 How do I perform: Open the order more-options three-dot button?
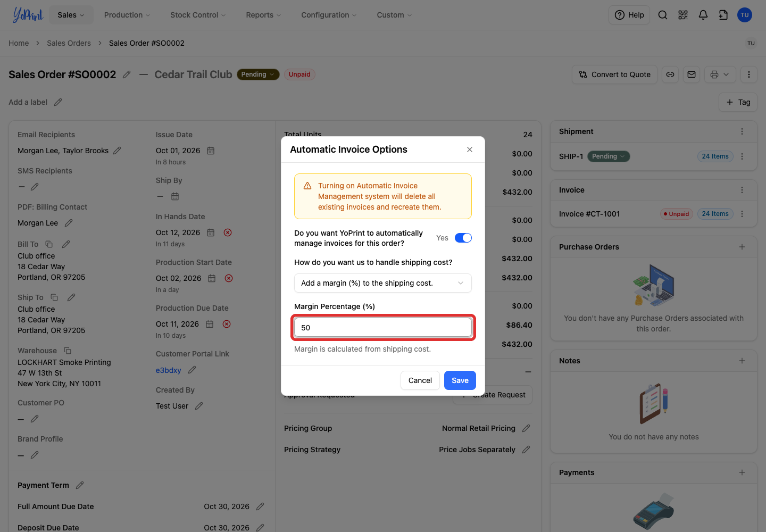tap(749, 74)
